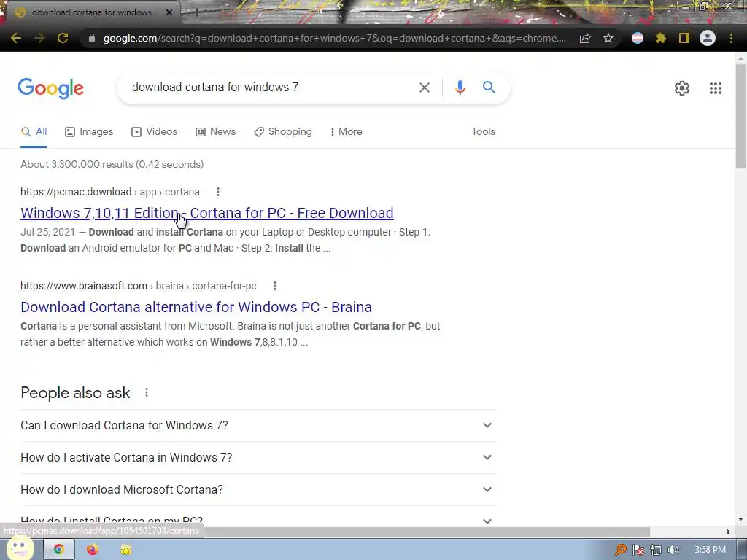Open the Extensions puzzle piece menu
Viewport: 747px width, 560px height.
(661, 38)
